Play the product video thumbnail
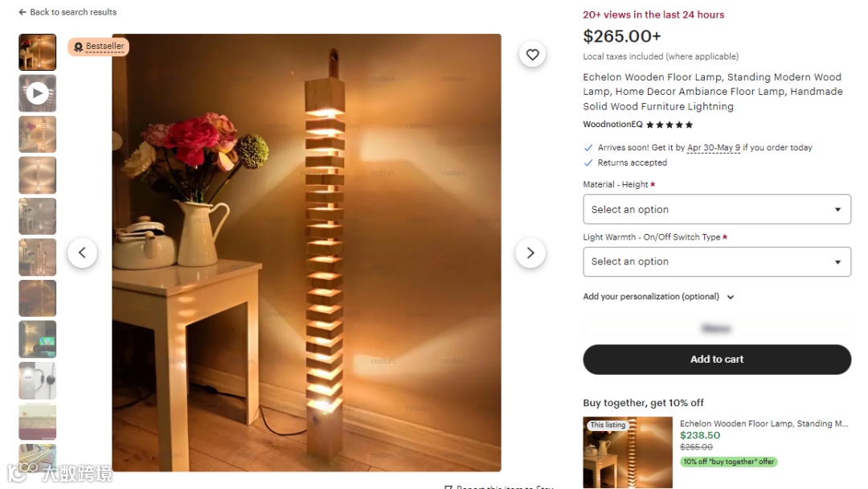Screen dimensions: 868x489 coord(37,93)
